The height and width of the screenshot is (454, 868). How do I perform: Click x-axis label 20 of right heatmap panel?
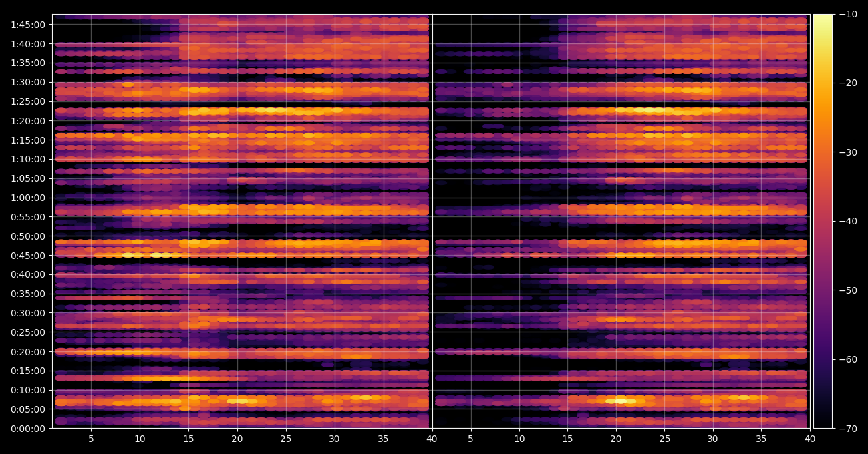tap(615, 439)
